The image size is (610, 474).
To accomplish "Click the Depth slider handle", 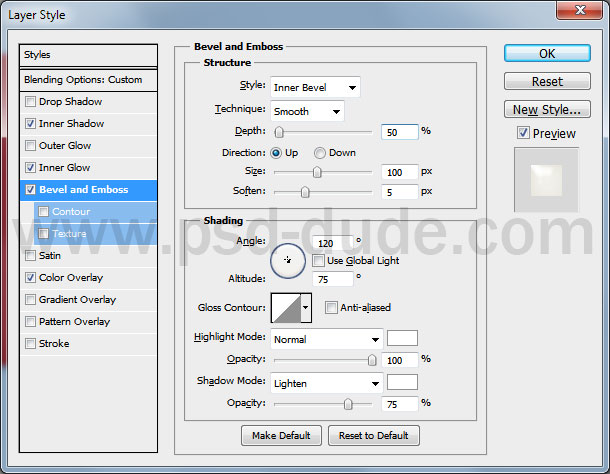I will tap(279, 132).
